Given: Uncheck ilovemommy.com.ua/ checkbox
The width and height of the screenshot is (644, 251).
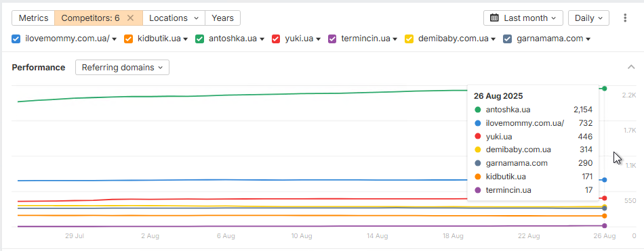Looking at the screenshot, I should [x=16, y=39].
